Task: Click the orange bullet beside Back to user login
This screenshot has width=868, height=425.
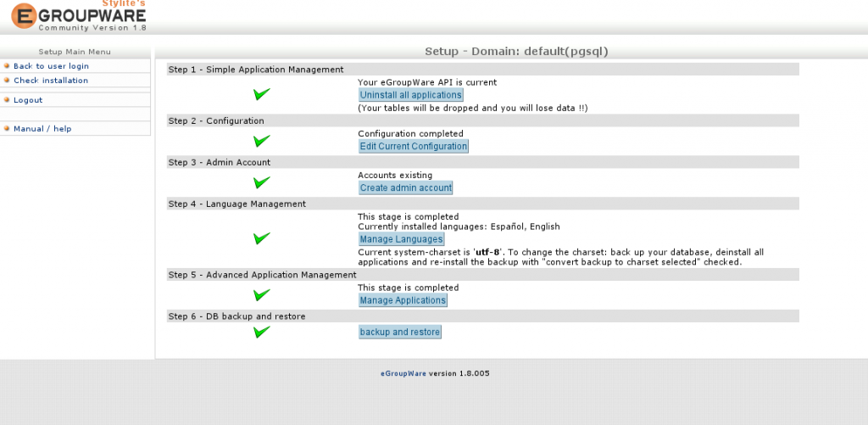Action: [x=7, y=65]
